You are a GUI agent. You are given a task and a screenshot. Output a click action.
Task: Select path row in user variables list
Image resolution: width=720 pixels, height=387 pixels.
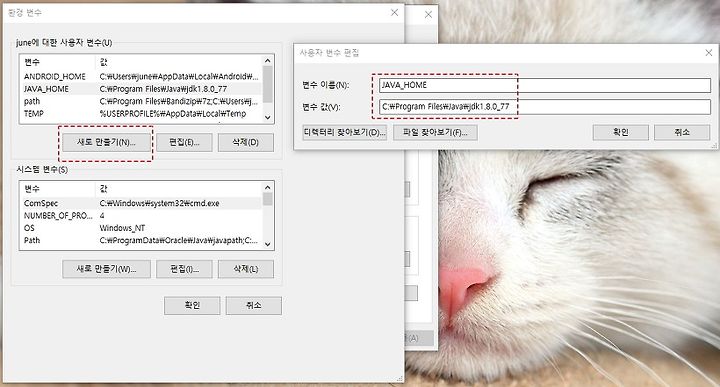(141, 101)
